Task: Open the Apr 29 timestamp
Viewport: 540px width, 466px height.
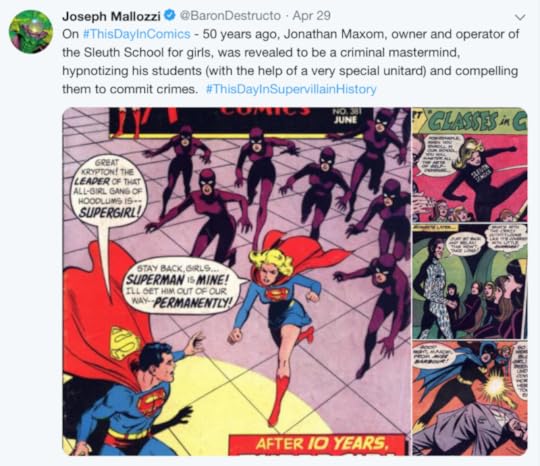Action: tap(311, 15)
